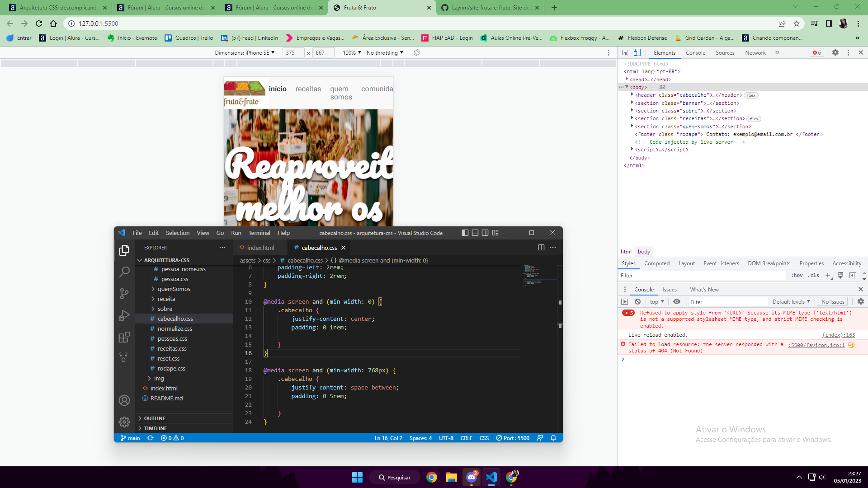Click Chrome home button
The height and width of the screenshot is (488, 868).
[x=53, y=23]
